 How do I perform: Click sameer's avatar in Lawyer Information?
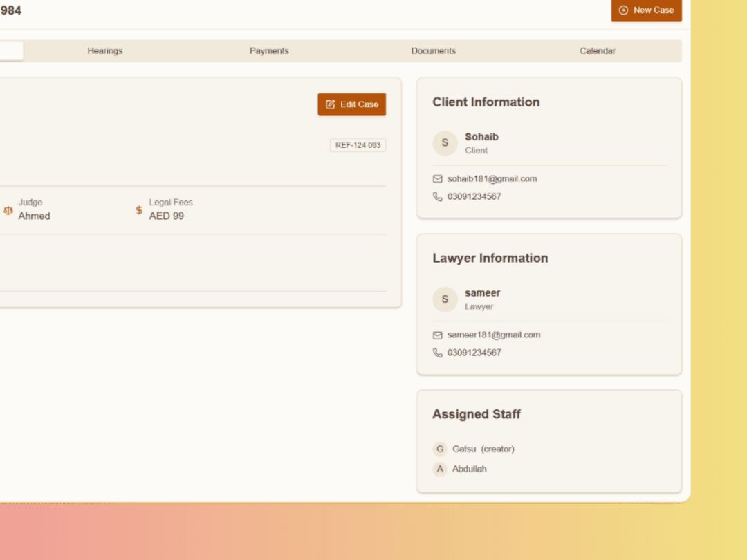pos(445,299)
